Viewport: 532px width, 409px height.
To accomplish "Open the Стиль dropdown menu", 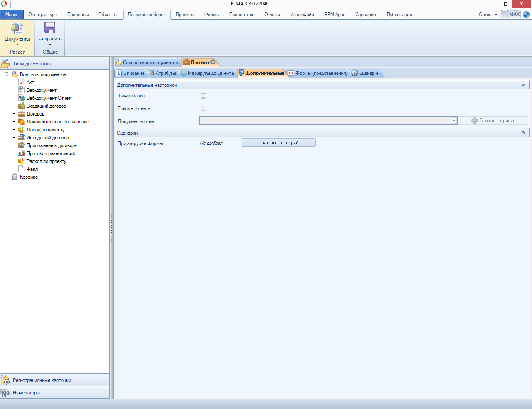I will 488,15.
